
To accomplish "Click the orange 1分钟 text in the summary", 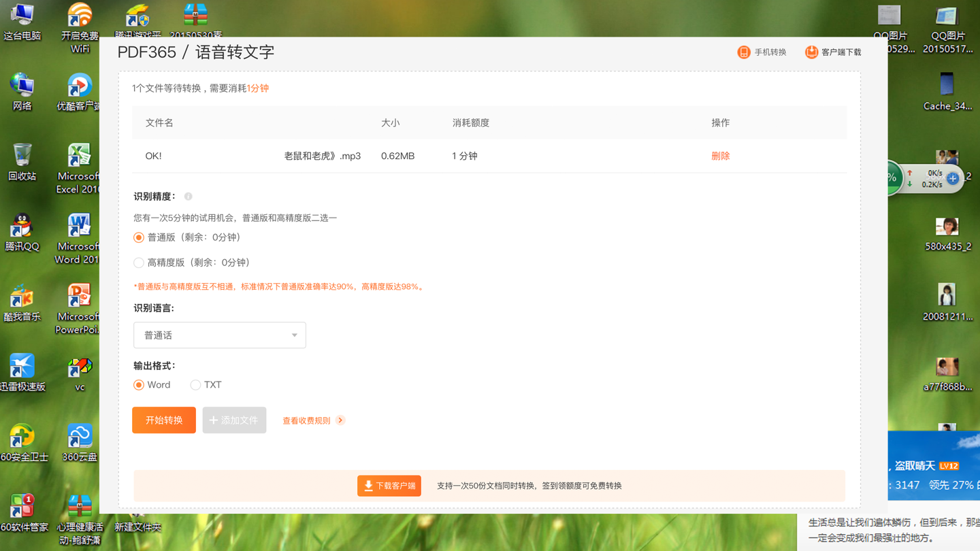I will (258, 88).
